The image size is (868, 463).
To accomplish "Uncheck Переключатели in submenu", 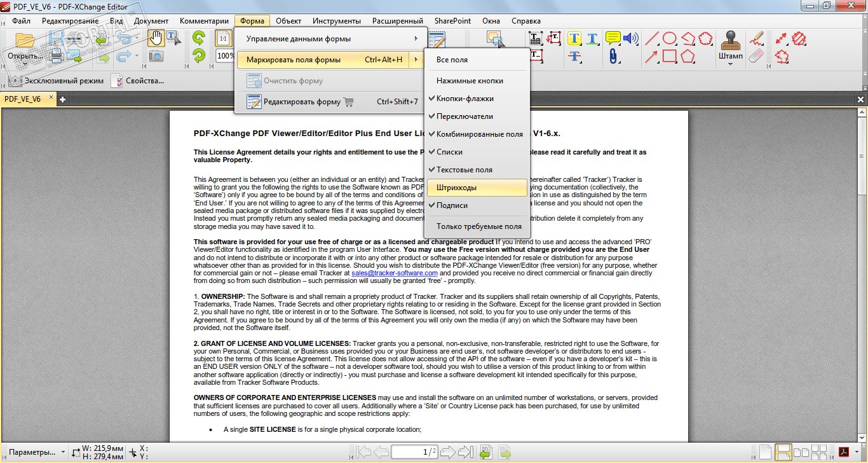I will click(x=477, y=116).
